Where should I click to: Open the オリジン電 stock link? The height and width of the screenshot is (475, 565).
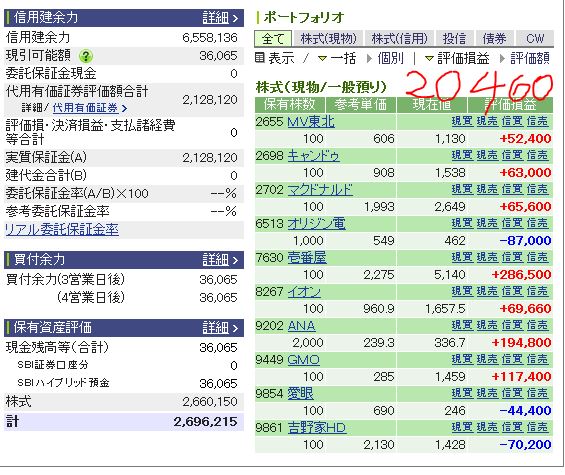click(316, 223)
